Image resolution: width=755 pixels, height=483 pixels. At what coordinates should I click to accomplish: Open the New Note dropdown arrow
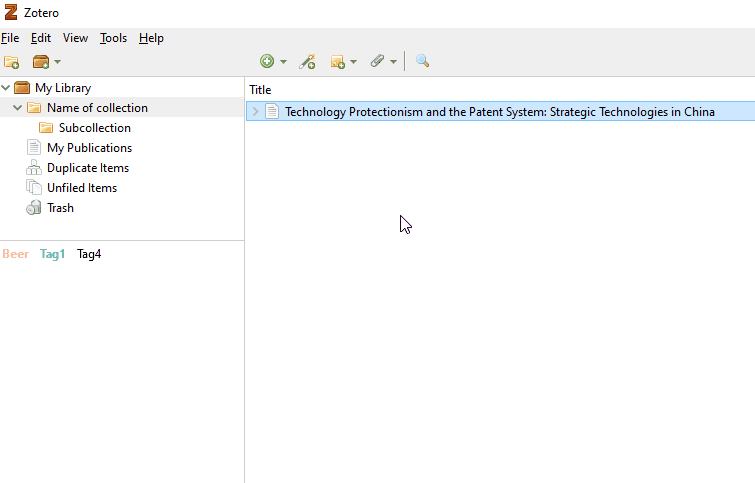[353, 62]
